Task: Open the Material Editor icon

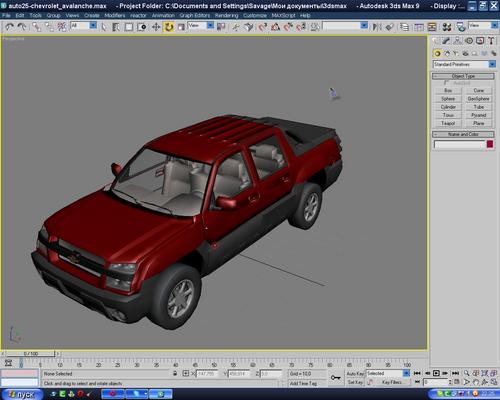Action: (x=447, y=27)
